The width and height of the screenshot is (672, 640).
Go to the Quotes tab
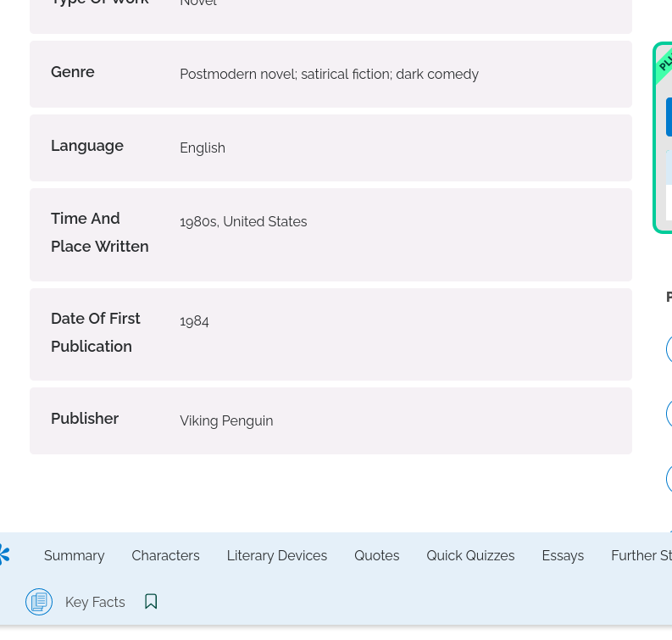click(377, 555)
